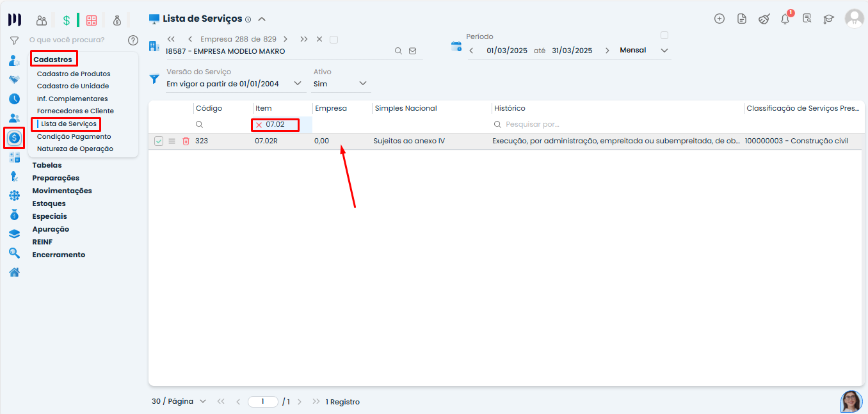Image resolution: width=868 pixels, height=414 pixels.
Task: Click the notification bell icon
Action: (785, 19)
